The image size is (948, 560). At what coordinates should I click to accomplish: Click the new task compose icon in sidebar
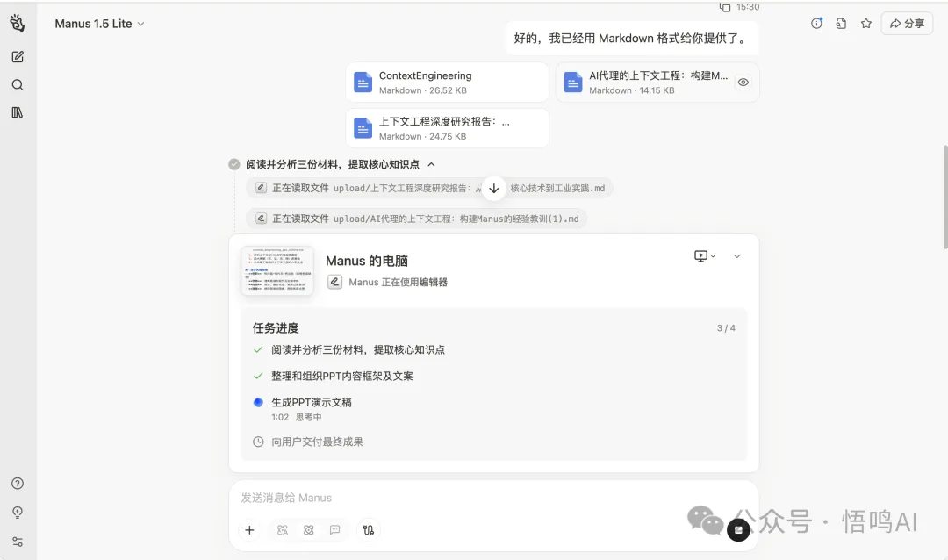[x=18, y=57]
